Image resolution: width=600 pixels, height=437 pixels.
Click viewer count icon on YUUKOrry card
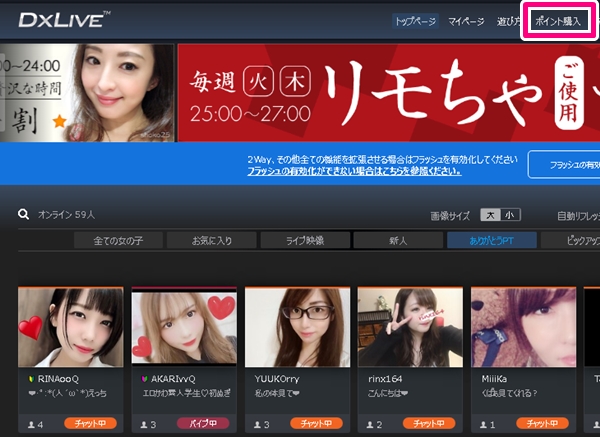[x=258, y=424]
